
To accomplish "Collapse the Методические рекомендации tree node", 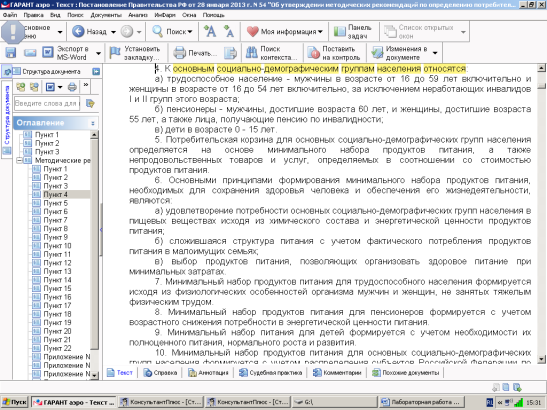I will coord(19,161).
